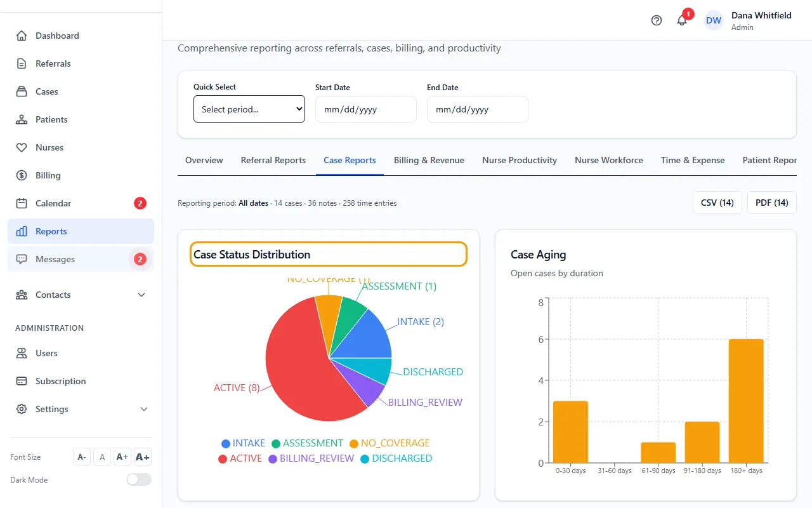
Task: Set larger font size A+
Action: tap(122, 457)
